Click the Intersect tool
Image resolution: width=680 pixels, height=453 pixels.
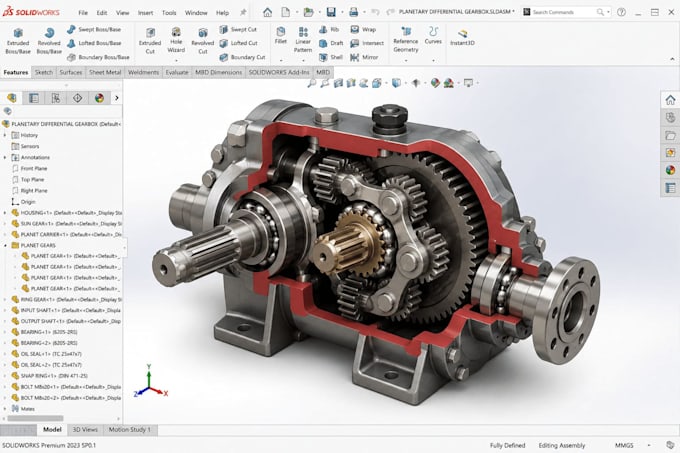pos(367,43)
